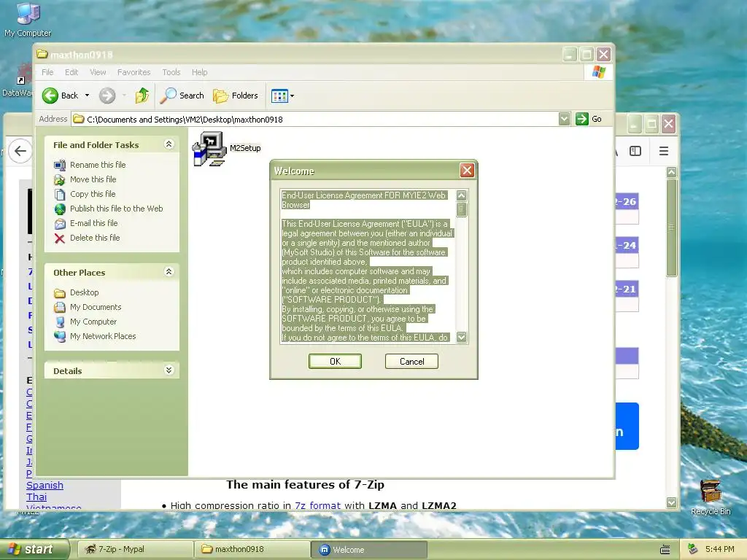Click the Welcome taskbar button
747x560 pixels.
pos(369,550)
